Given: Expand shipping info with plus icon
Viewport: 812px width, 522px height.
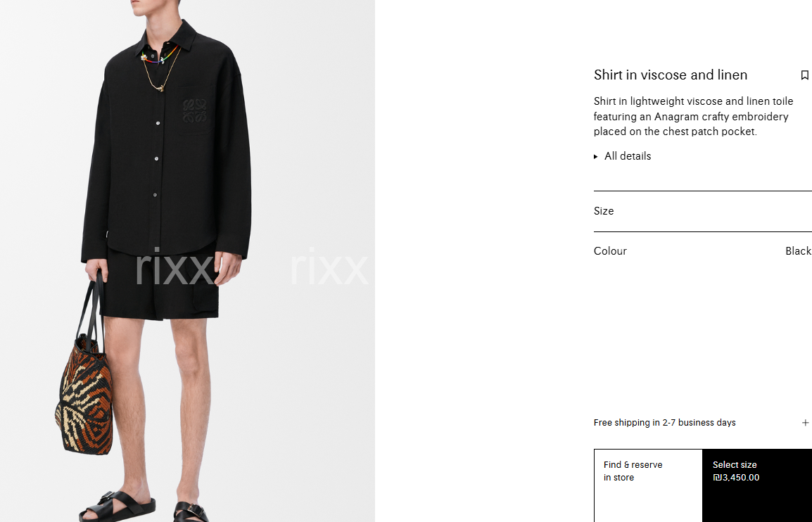Looking at the screenshot, I should pos(805,423).
